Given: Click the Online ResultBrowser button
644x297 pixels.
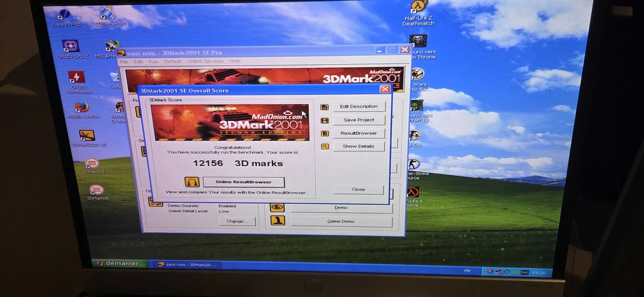Looking at the screenshot, I should (x=244, y=182).
